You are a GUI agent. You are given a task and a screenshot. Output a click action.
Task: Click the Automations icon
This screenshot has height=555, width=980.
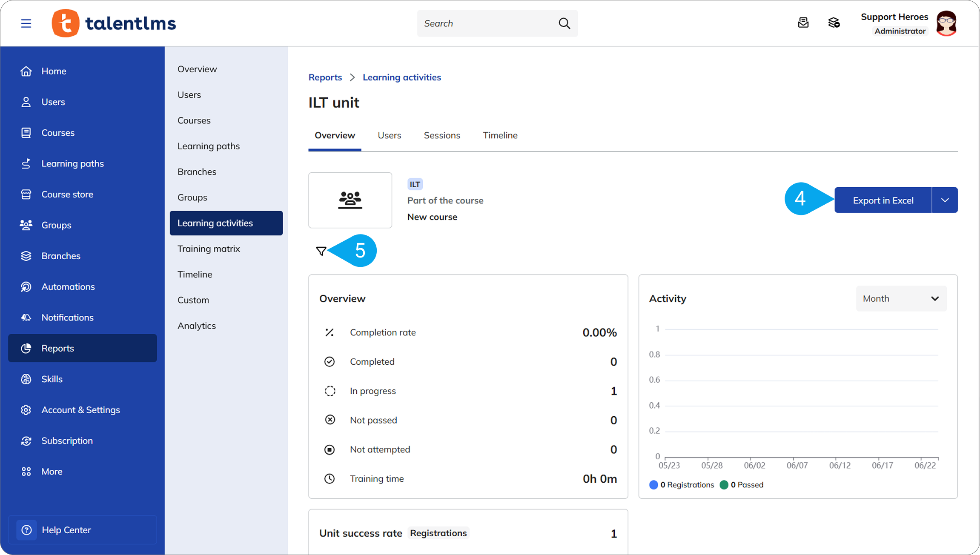(x=26, y=287)
